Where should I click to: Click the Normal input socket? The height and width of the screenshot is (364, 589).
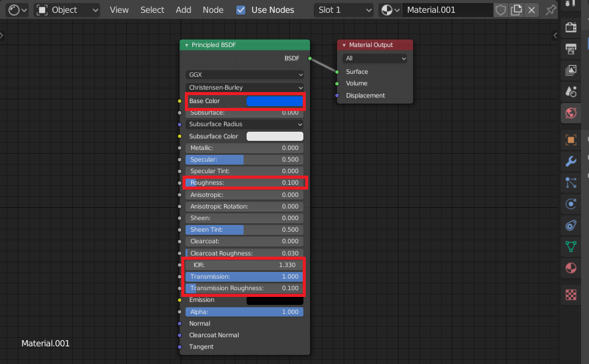179,324
